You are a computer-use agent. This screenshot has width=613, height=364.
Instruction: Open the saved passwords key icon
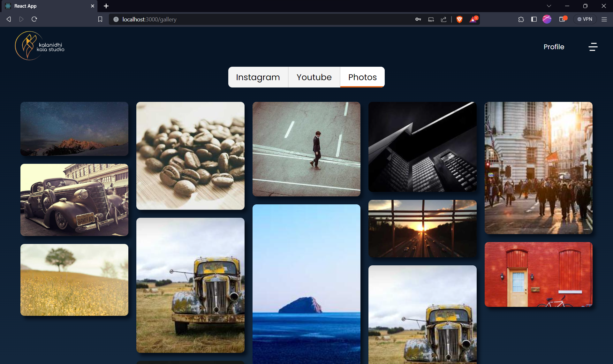click(x=418, y=19)
